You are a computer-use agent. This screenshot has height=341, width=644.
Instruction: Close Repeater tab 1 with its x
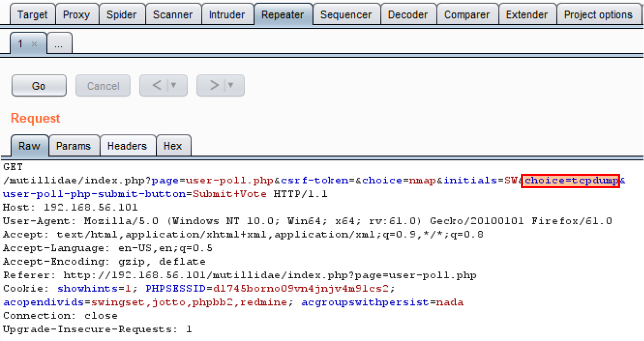(34, 44)
